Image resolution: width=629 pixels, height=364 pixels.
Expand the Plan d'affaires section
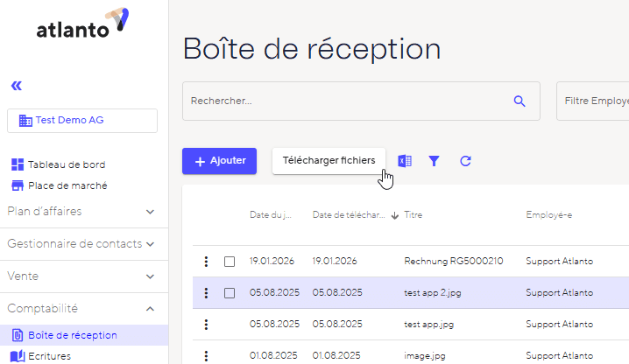click(x=150, y=212)
